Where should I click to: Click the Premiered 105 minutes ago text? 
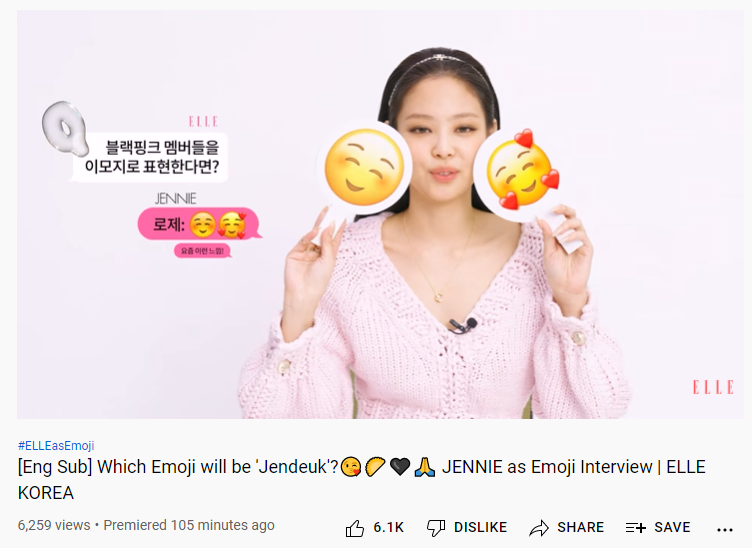189,525
